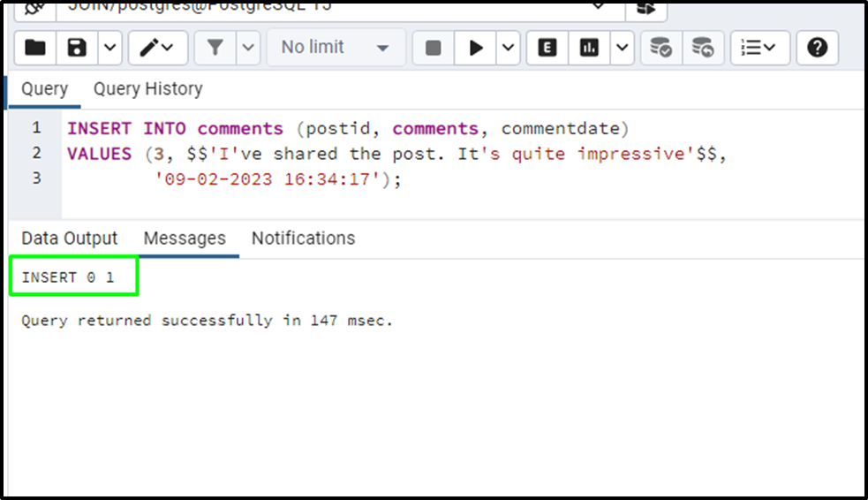This screenshot has height=500, width=868.
Task: Click the Stop query square button
Action: 434,48
